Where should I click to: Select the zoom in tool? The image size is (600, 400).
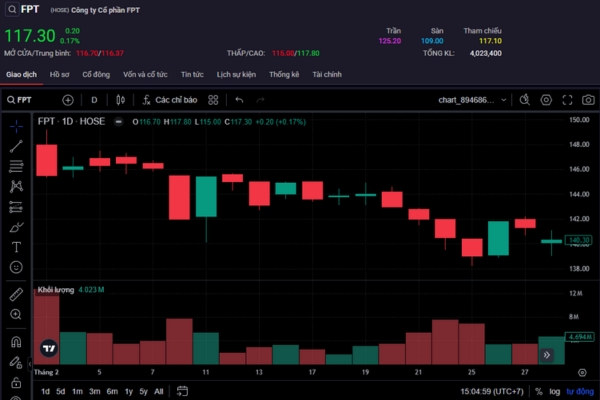tap(16, 314)
